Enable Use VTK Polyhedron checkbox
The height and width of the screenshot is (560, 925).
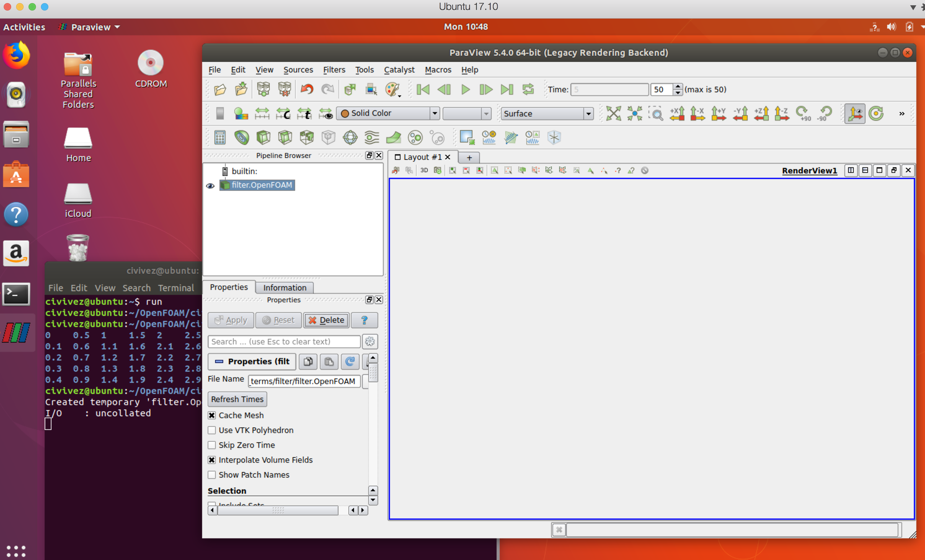(212, 430)
